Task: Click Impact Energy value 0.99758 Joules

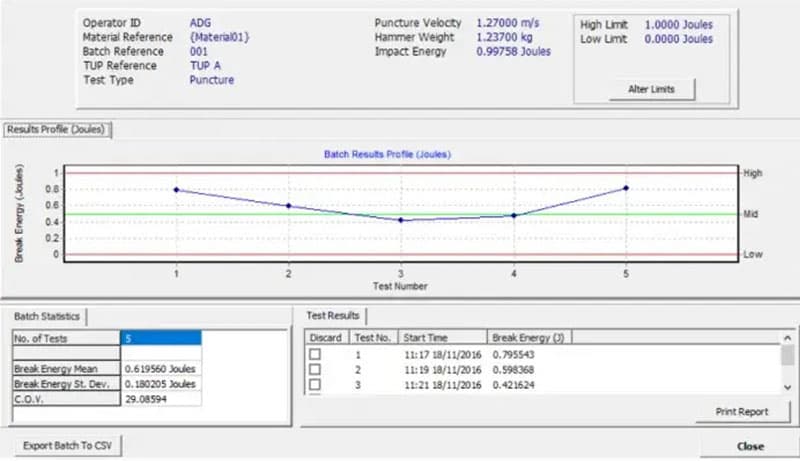Action: 513,52
